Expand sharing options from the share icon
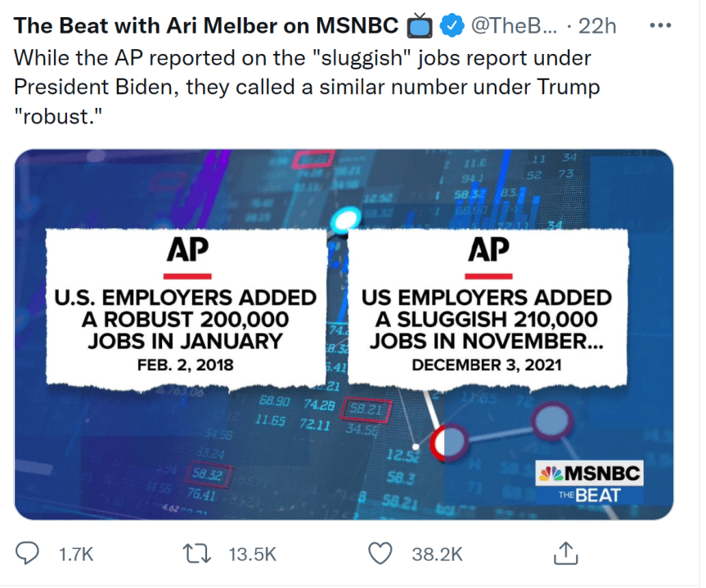This screenshot has width=706, height=588. pos(565,554)
